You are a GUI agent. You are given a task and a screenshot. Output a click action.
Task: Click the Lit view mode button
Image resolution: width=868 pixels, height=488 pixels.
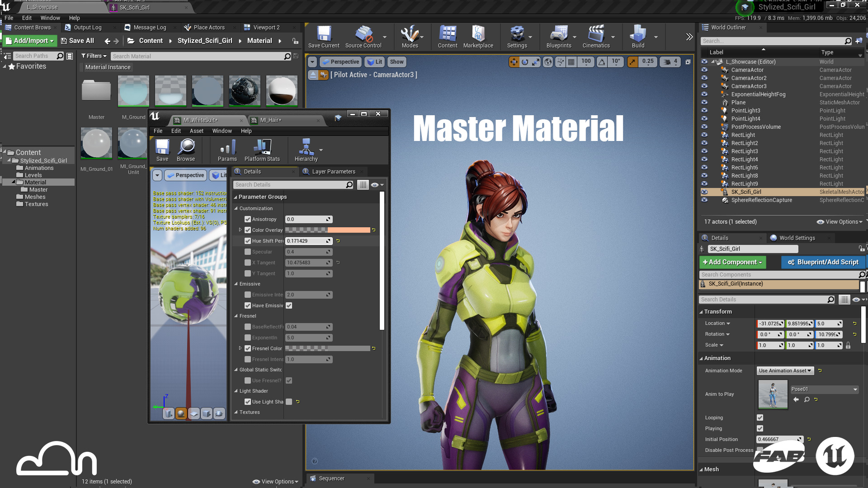[x=374, y=62]
